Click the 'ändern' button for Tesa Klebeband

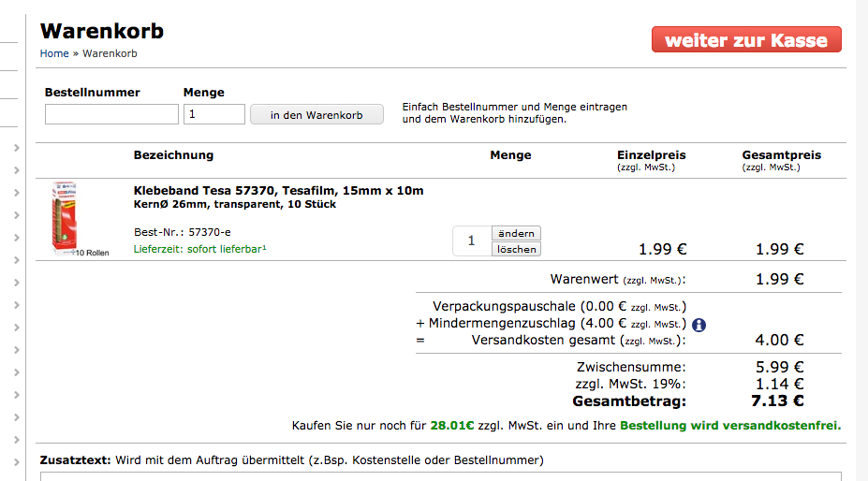click(516, 233)
